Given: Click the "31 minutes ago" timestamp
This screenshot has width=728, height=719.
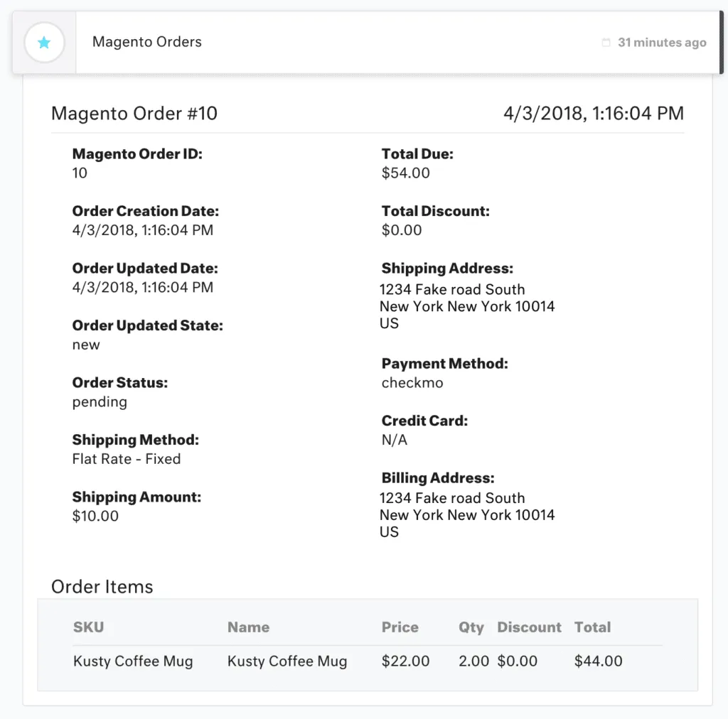Looking at the screenshot, I should [x=662, y=43].
